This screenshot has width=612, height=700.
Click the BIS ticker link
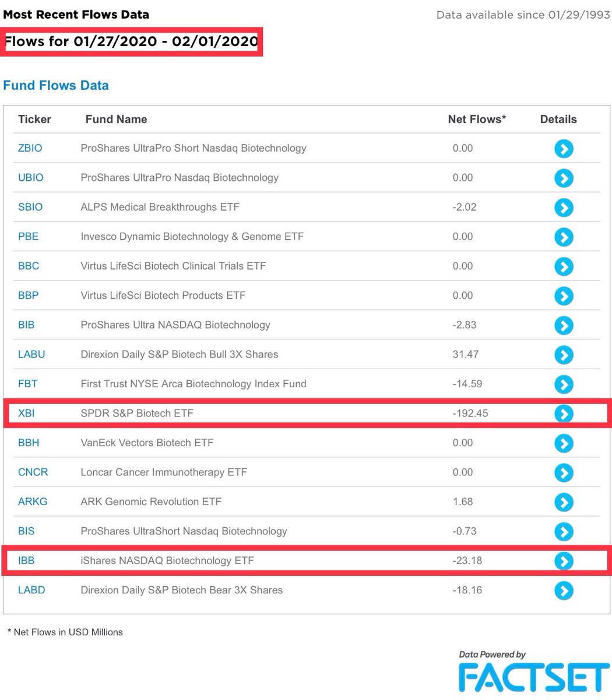tap(26, 531)
